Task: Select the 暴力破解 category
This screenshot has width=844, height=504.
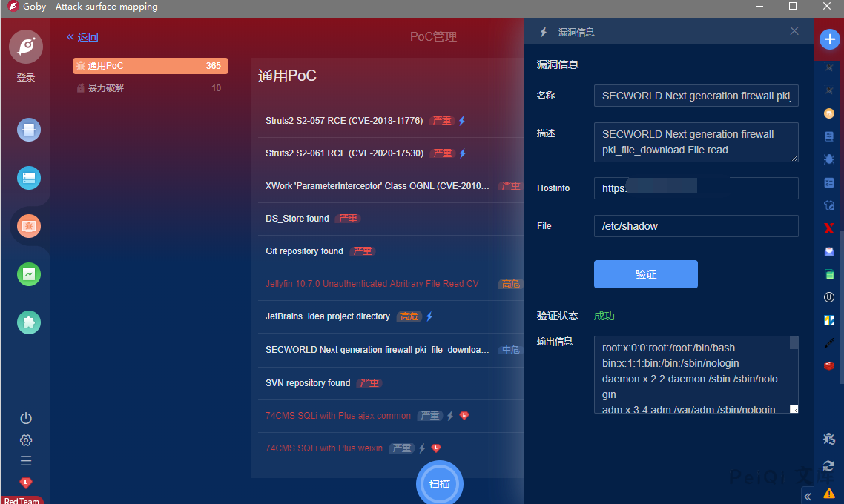Action: click(150, 88)
